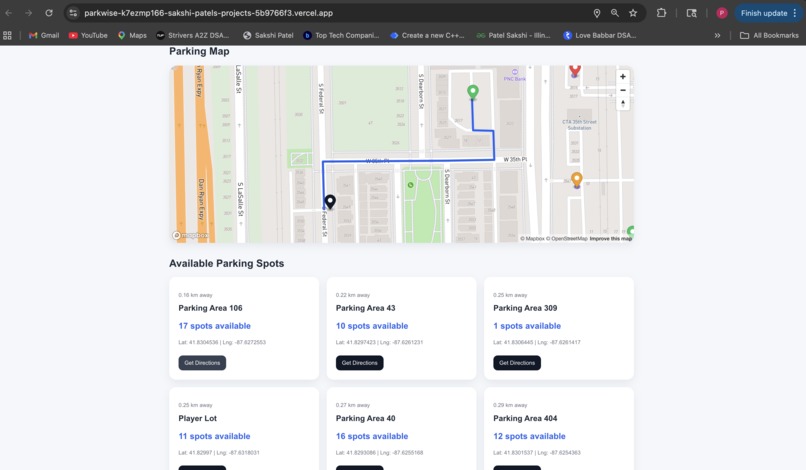Image resolution: width=806 pixels, height=470 pixels.
Task: Click the 10 spots available text
Action: click(x=372, y=326)
